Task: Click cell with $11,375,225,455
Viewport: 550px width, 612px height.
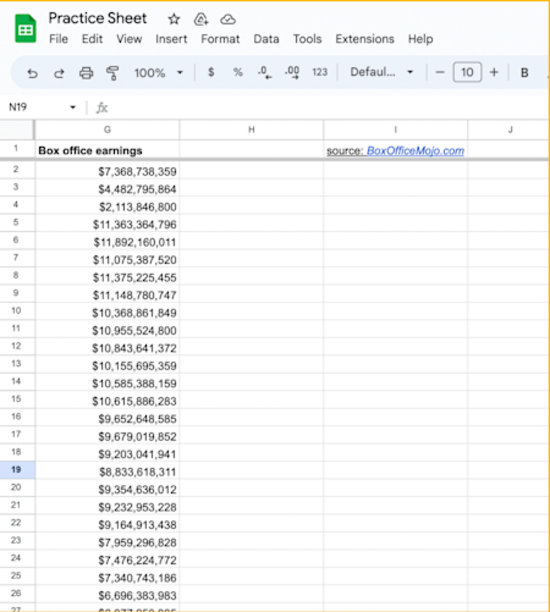Action: coord(107,277)
